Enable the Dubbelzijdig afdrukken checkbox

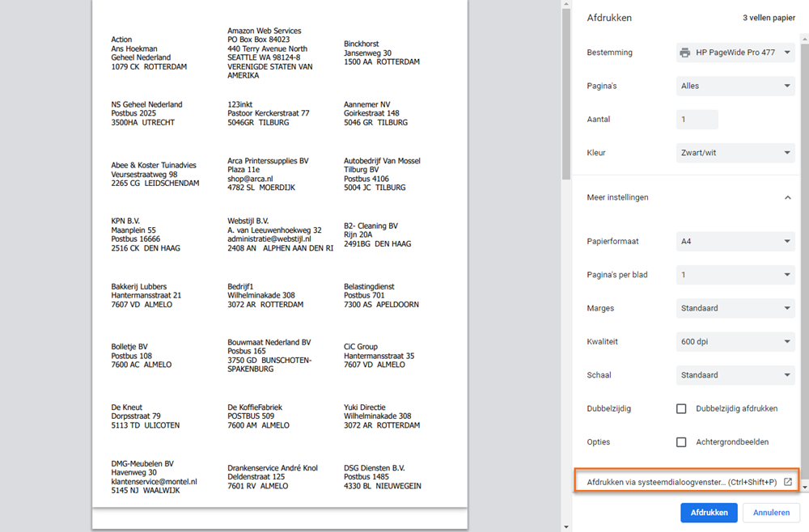[681, 409]
